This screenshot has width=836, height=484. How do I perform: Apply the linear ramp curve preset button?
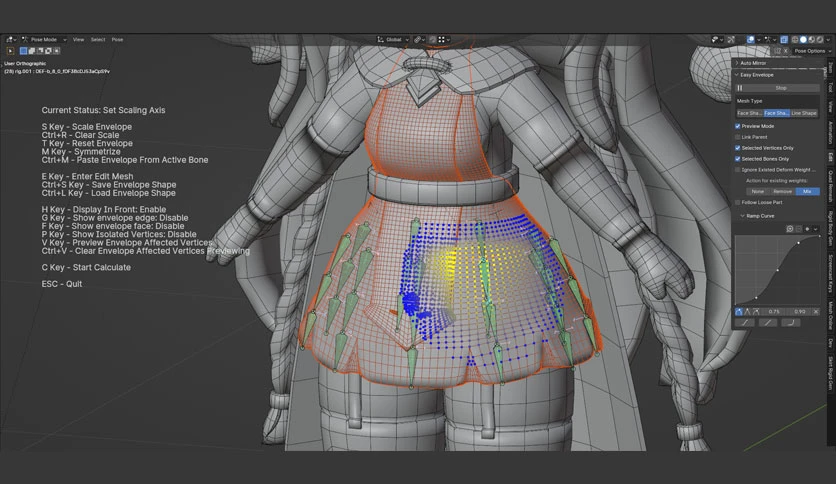click(x=768, y=323)
